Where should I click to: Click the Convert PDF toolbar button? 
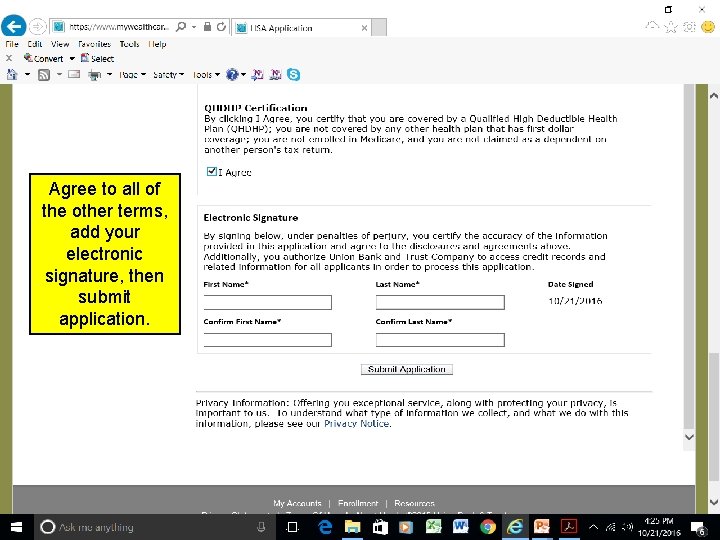click(x=44, y=58)
